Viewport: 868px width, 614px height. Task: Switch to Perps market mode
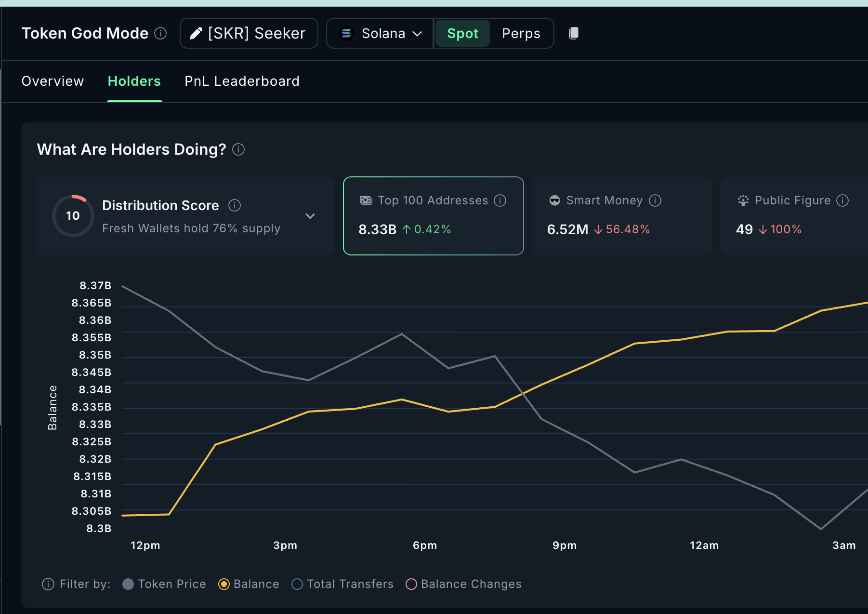pyautogui.click(x=521, y=33)
